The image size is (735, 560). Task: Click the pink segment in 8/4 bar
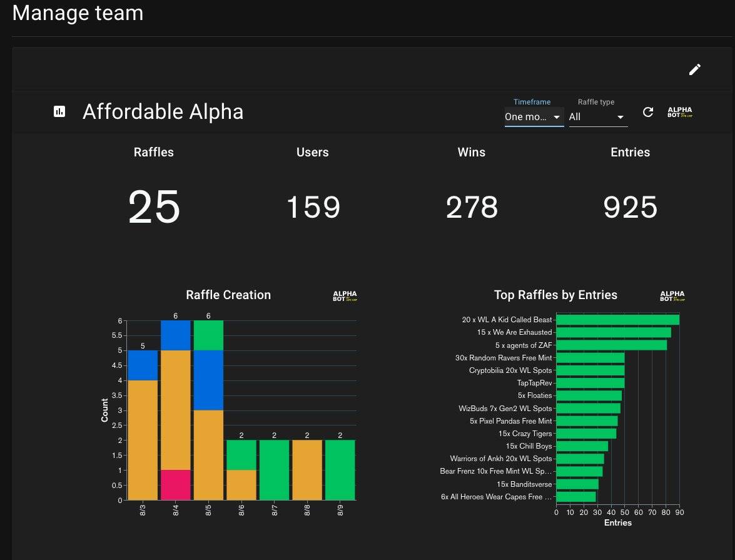tap(176, 485)
